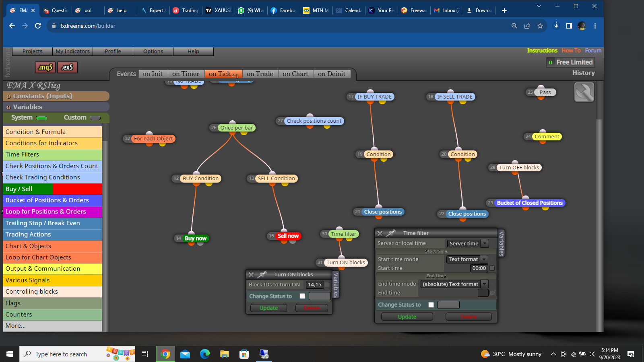Click Delete in Time filter panel
644x362 pixels.
(x=469, y=317)
